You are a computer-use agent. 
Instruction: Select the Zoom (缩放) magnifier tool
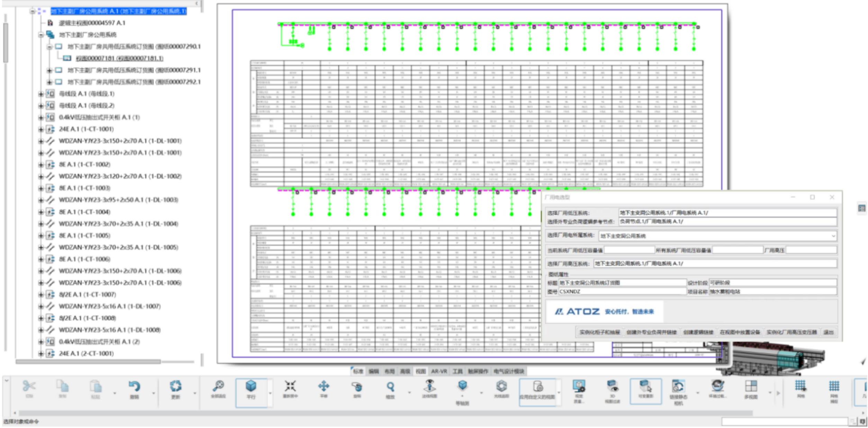pos(390,387)
